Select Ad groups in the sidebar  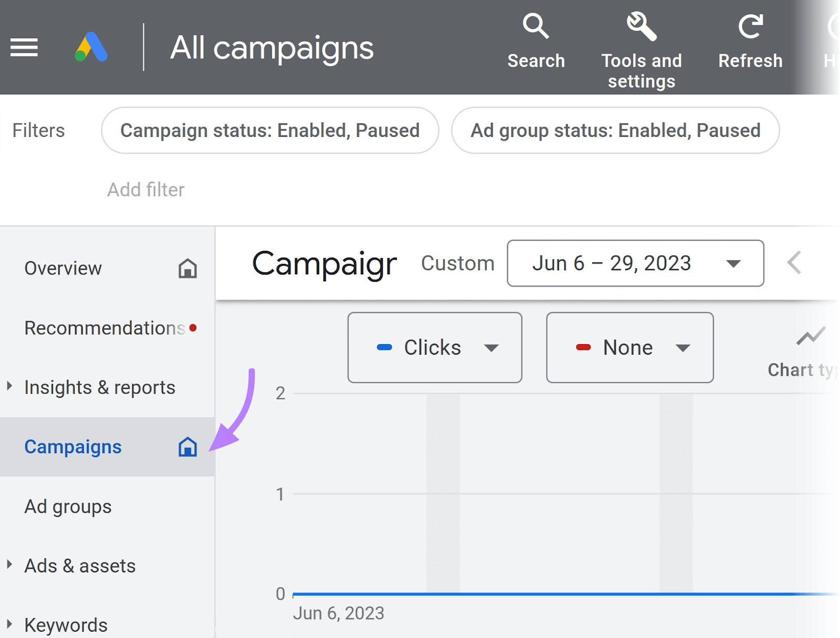[x=67, y=507]
